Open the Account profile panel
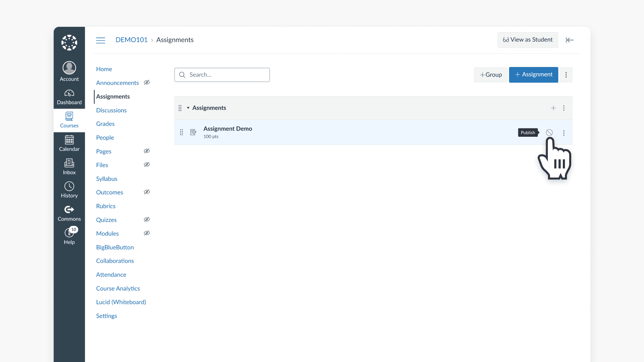This screenshot has width=644, height=362. [69, 71]
